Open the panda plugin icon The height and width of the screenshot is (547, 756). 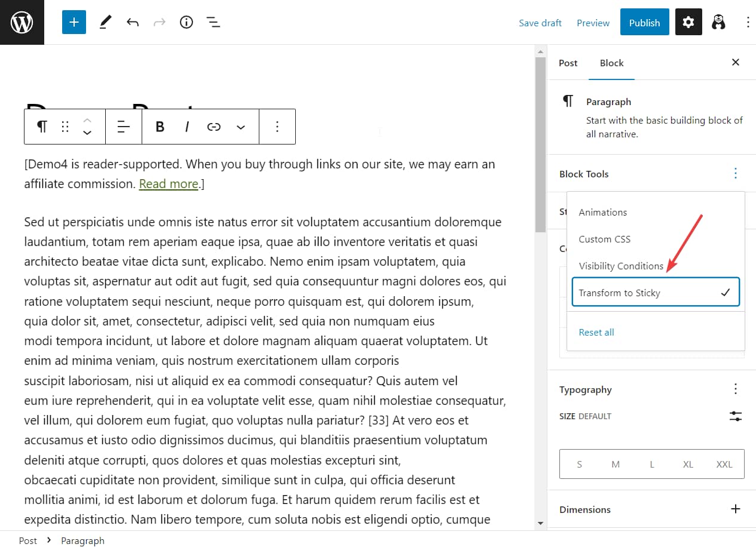tap(718, 23)
